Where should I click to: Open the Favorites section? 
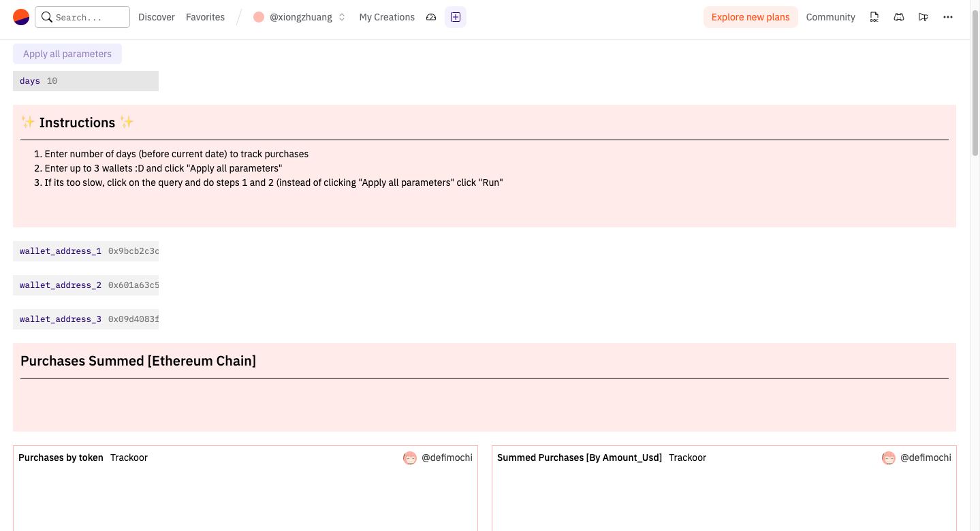coord(205,17)
